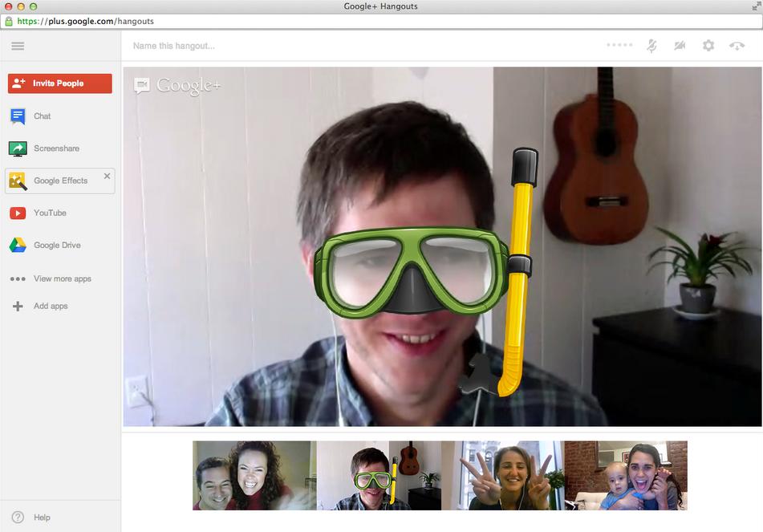
Task: Open Google Drive app
Action: point(56,246)
